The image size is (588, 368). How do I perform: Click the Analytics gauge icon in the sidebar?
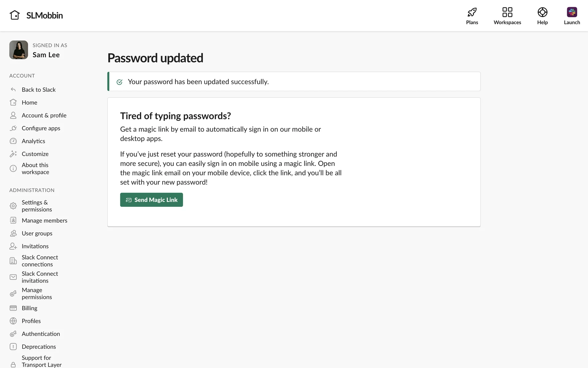[x=13, y=141]
